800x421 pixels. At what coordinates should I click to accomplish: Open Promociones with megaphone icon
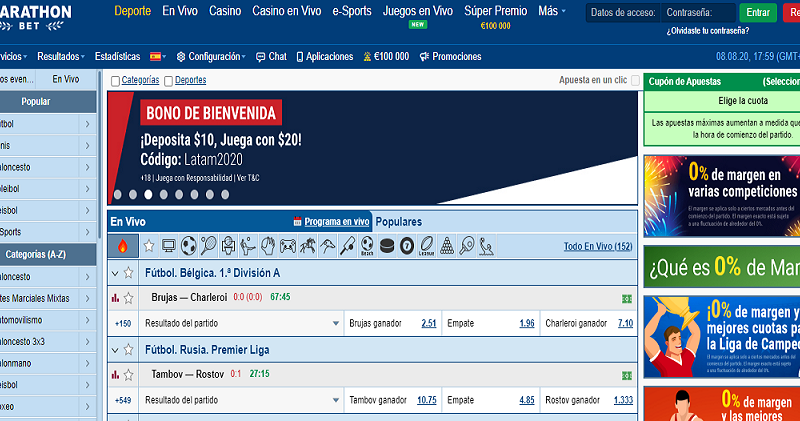[450, 57]
